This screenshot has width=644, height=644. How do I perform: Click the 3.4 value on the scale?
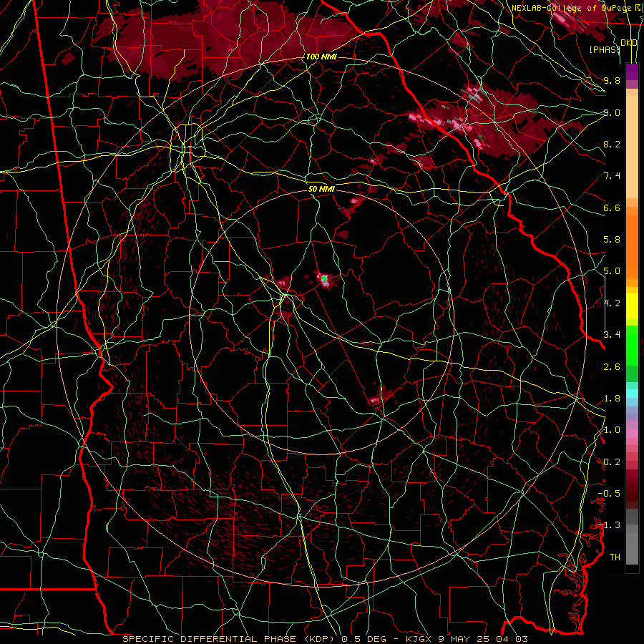tap(612, 335)
